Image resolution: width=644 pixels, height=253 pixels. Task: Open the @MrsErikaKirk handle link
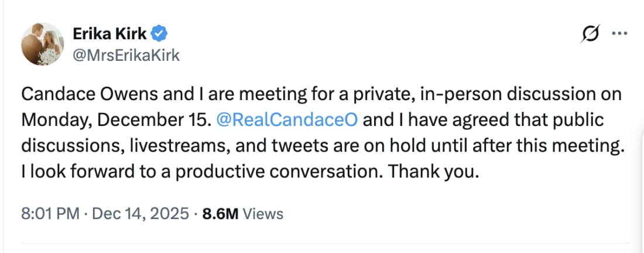[126, 55]
